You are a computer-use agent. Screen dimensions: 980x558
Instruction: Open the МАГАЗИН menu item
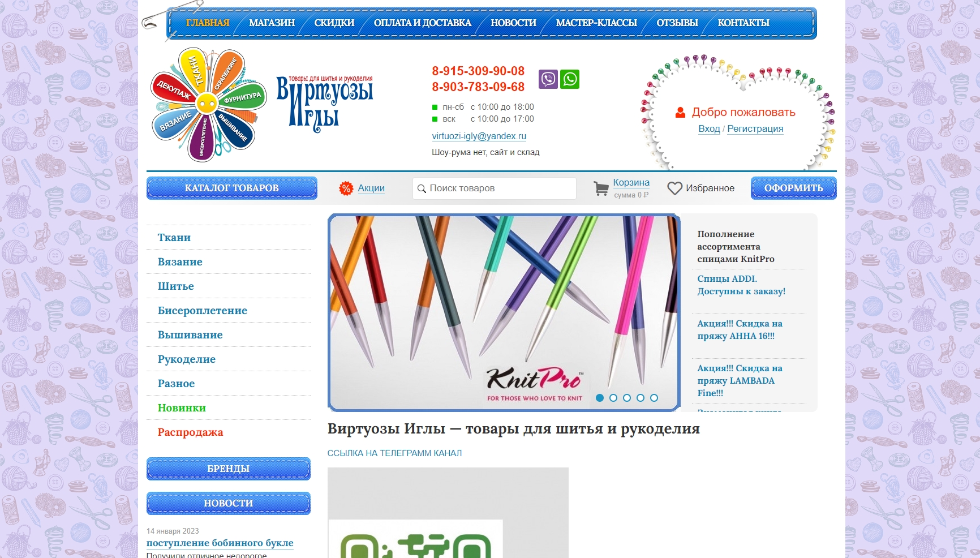pos(272,23)
